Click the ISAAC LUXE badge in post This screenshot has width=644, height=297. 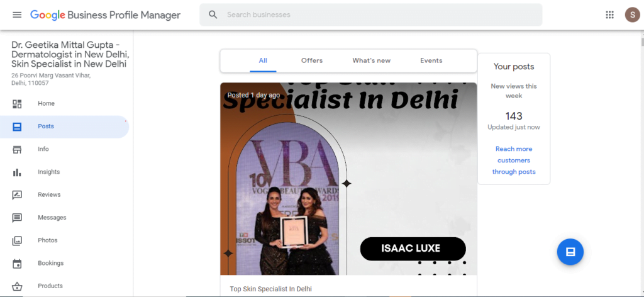413,249
